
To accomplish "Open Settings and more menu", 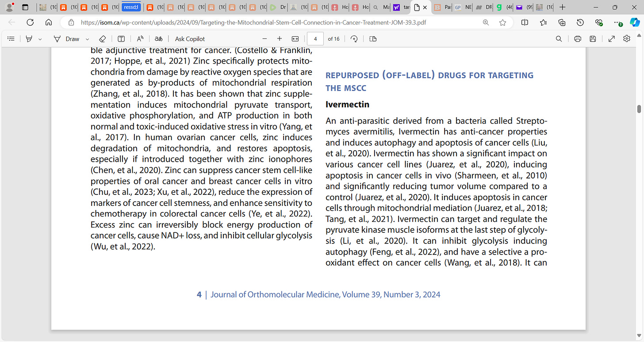I will 618,23.
